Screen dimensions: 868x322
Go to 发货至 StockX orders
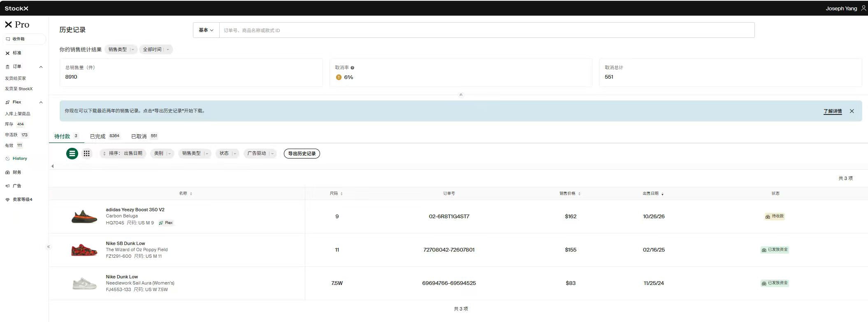19,89
